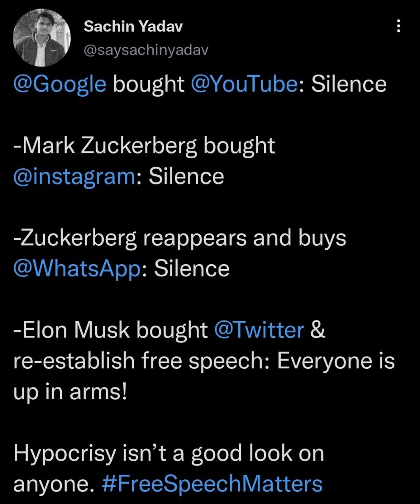The width and height of the screenshot is (420, 504).
Task: Open the @YouTube mention
Action: point(244,84)
